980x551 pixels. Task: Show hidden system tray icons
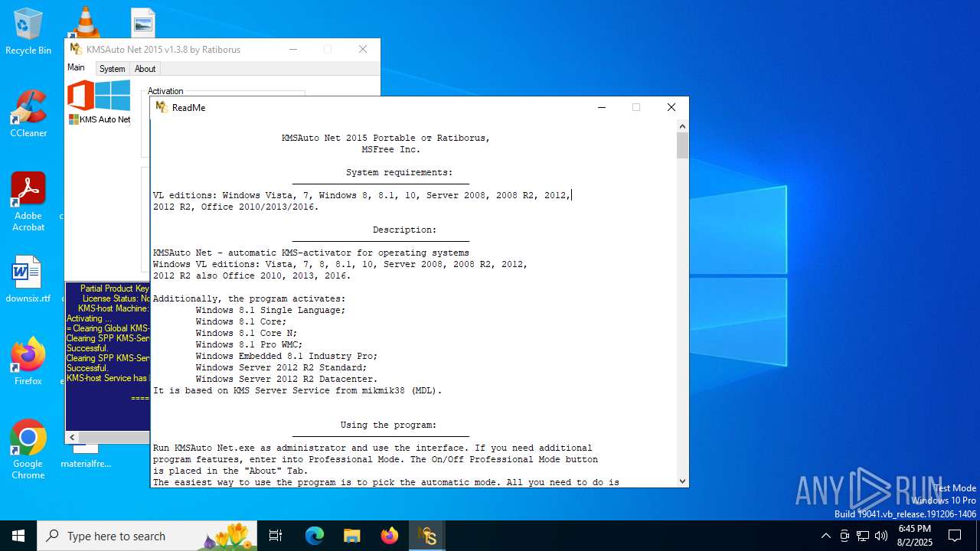tap(825, 536)
